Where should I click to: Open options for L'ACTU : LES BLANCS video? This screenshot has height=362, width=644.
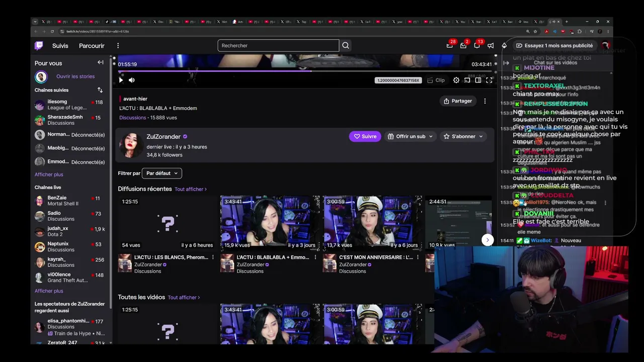pyautogui.click(x=213, y=257)
